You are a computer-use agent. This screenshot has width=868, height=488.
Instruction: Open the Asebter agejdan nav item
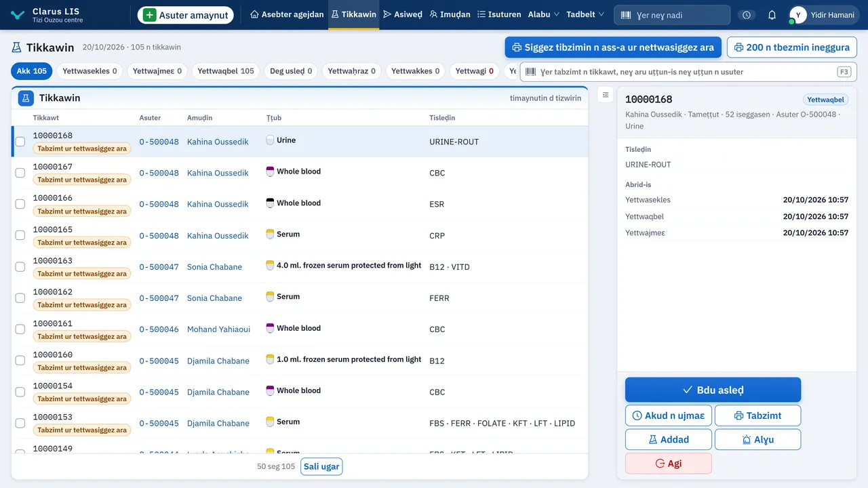[287, 15]
